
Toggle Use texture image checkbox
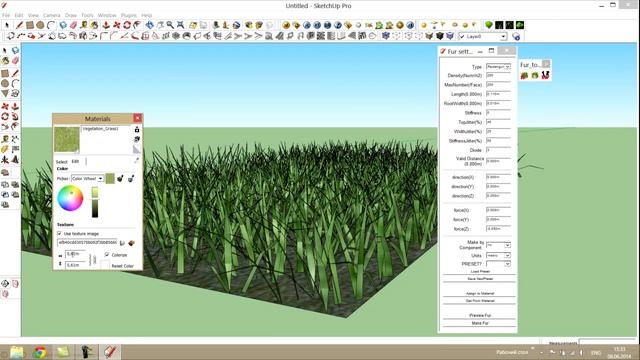(x=59, y=233)
